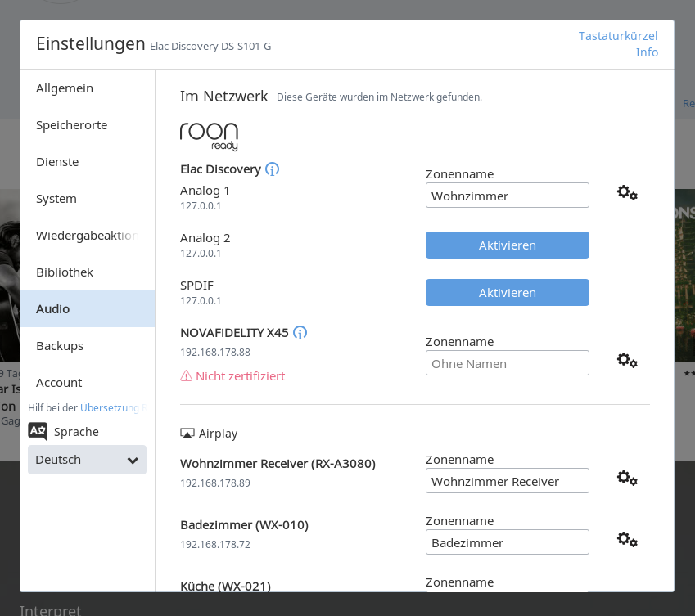Select the Audio settings tab
The image size is (695, 616).
(x=88, y=308)
